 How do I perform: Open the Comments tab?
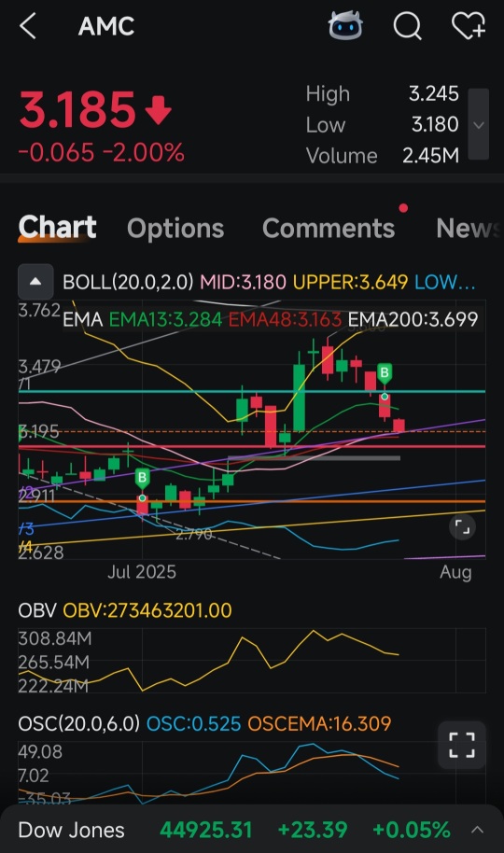(x=329, y=229)
